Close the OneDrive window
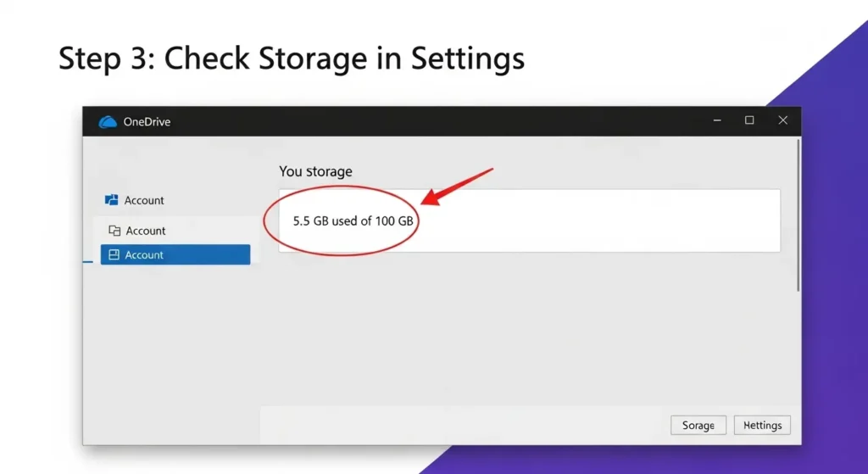The height and width of the screenshot is (474, 868). coord(782,121)
